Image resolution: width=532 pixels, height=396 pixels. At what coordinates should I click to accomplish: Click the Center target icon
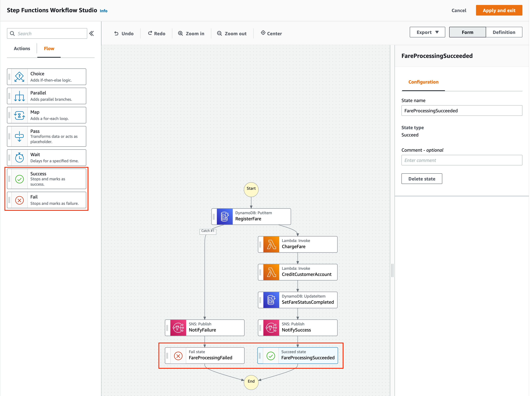point(263,33)
